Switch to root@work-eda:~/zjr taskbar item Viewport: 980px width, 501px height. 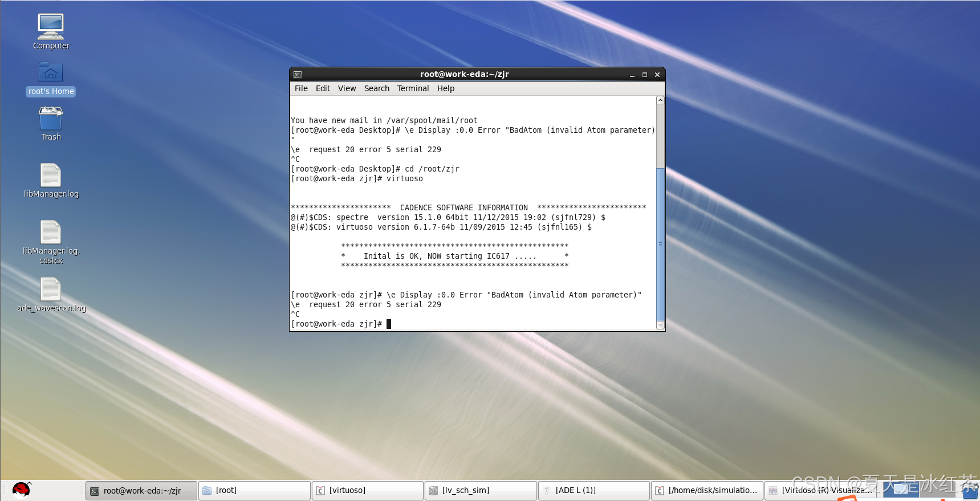tap(141, 491)
